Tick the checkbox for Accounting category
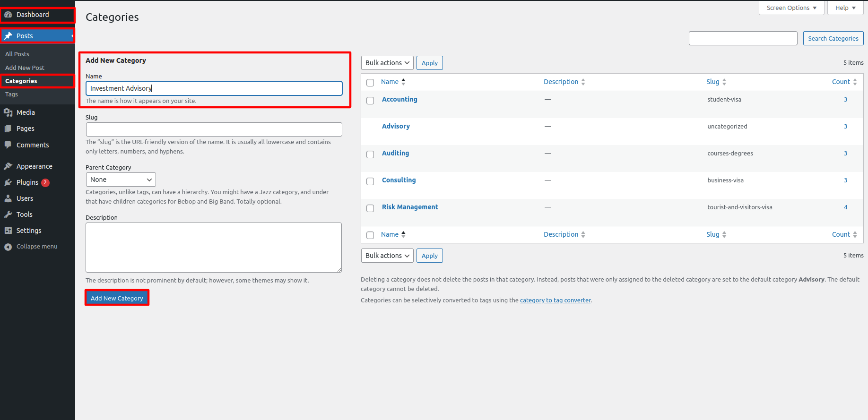Viewport: 868px width, 420px height. 370,101
